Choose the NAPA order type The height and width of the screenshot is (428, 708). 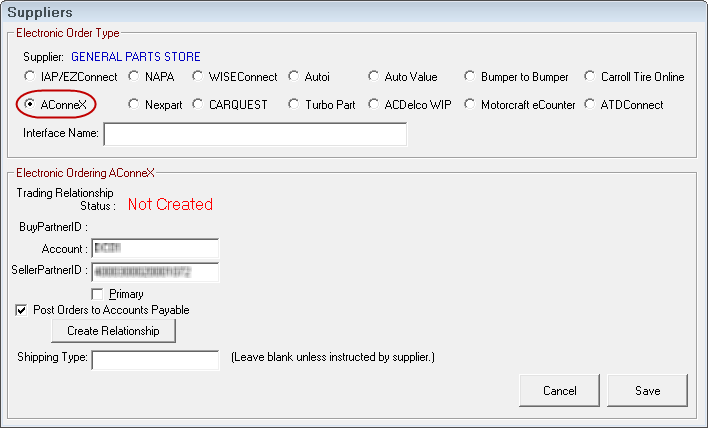pos(135,77)
